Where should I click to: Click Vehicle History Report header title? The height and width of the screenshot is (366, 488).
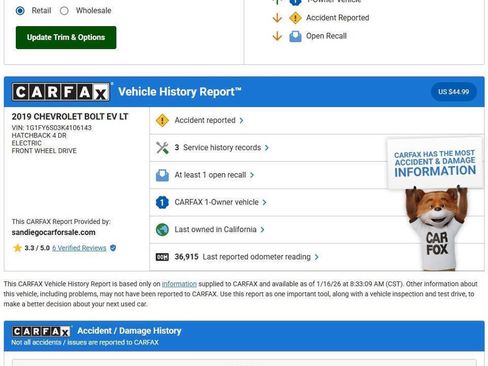coord(180,92)
